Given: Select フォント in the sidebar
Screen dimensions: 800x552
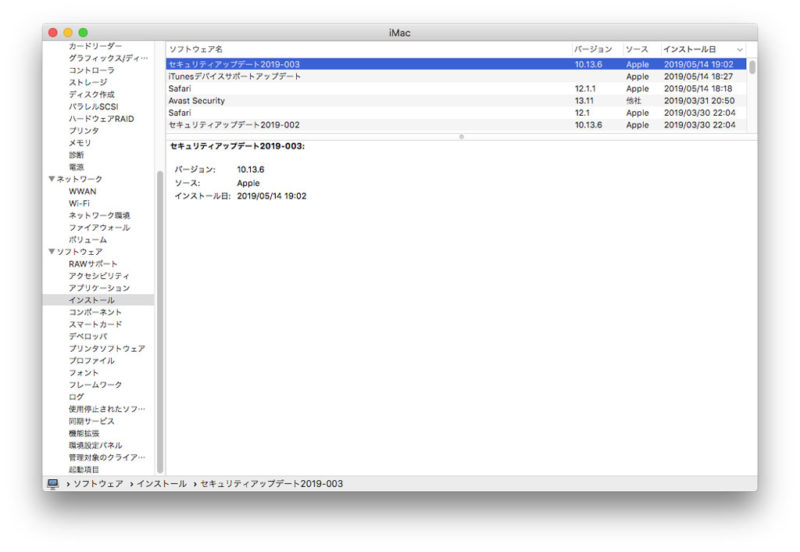Looking at the screenshot, I should tap(84, 373).
